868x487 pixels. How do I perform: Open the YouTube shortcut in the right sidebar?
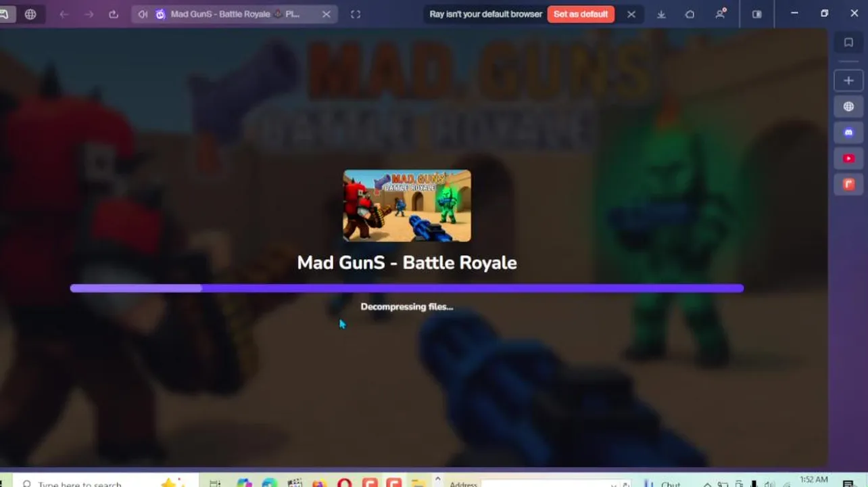(x=848, y=158)
